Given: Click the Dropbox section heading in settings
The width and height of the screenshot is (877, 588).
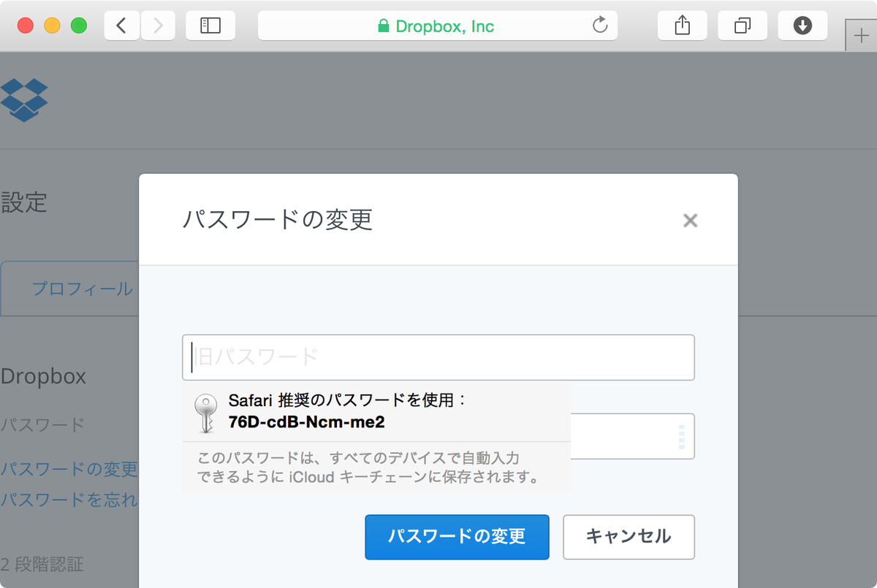Looking at the screenshot, I should (x=43, y=377).
